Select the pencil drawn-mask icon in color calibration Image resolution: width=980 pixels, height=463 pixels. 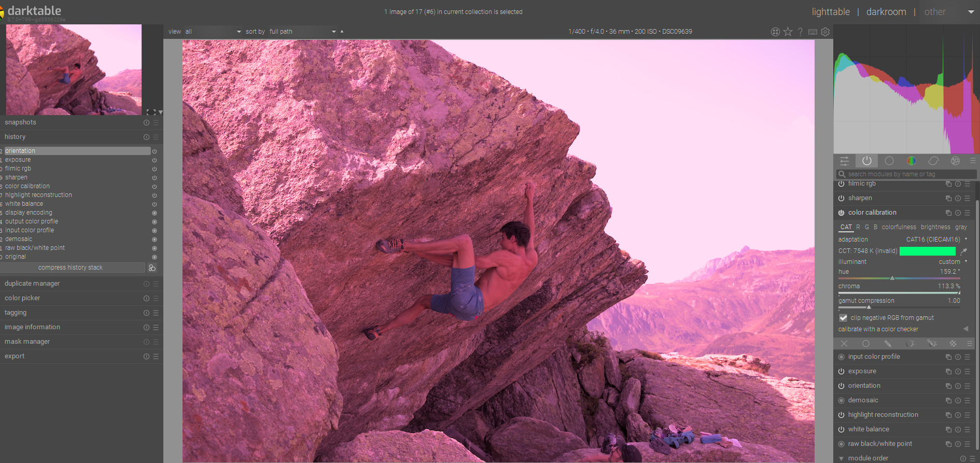pos(888,344)
